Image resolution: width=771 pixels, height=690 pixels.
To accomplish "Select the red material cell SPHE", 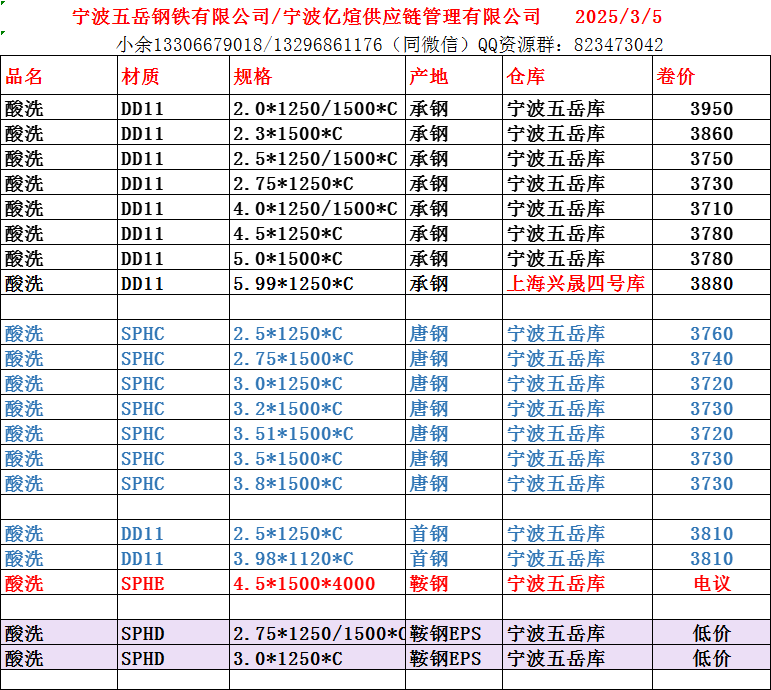I will coord(174,583).
